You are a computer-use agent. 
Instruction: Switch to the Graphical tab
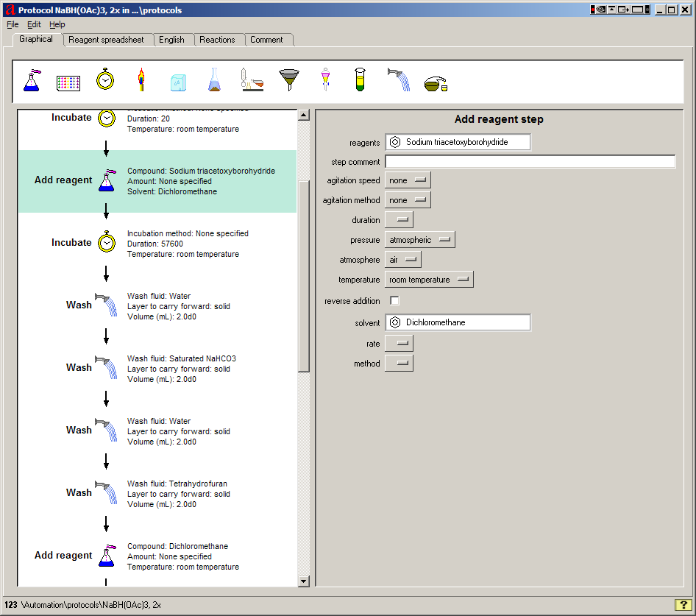point(36,39)
